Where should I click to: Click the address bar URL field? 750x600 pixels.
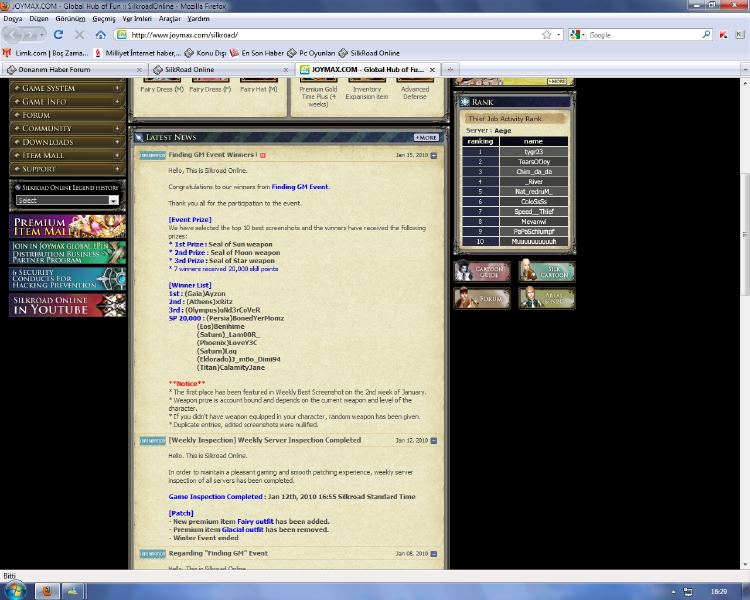335,34
